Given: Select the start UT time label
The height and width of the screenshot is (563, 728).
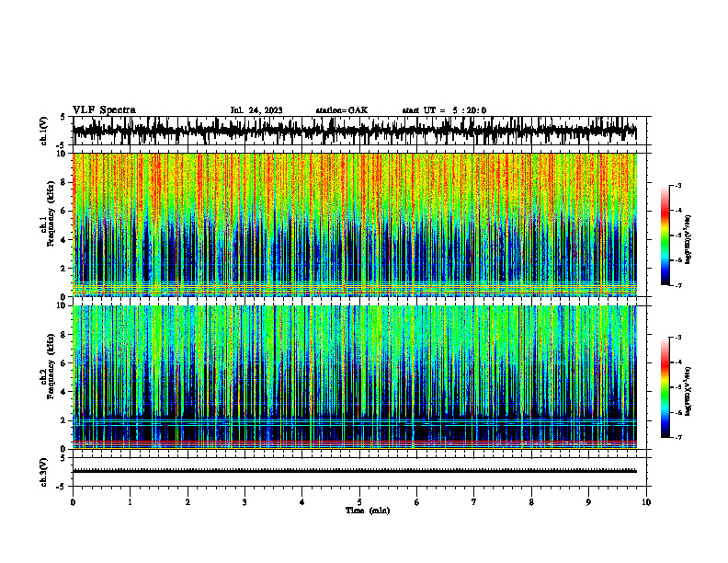Looking at the screenshot, I should point(444,110).
